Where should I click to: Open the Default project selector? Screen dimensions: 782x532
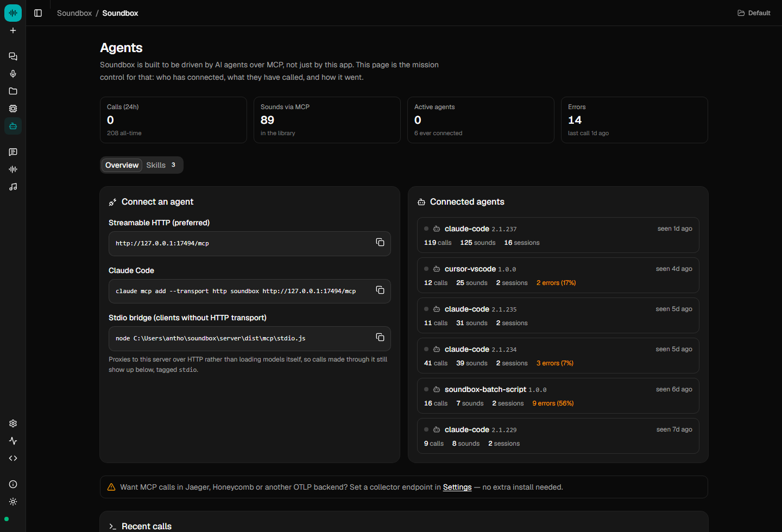[754, 13]
